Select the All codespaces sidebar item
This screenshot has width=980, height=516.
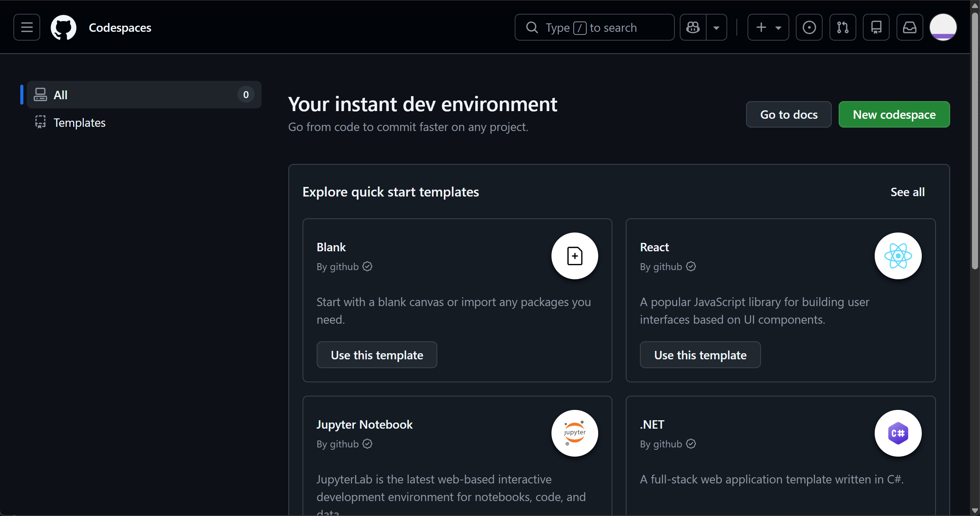[x=144, y=95]
